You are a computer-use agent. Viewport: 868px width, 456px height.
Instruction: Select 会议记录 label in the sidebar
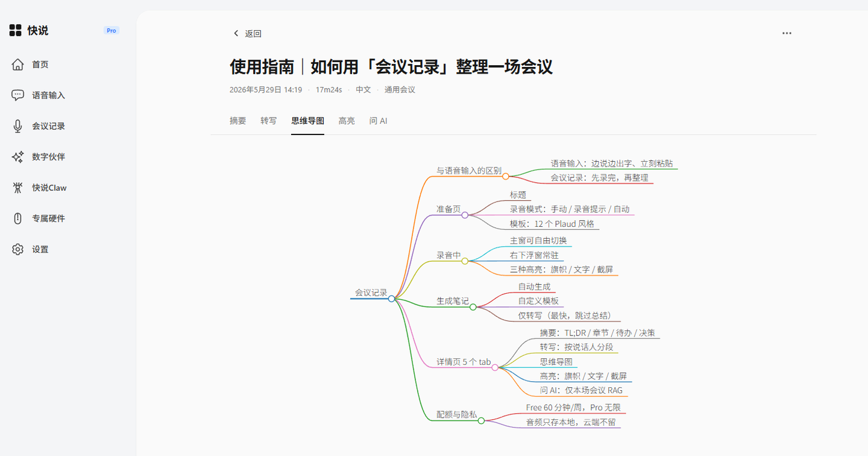[49, 126]
